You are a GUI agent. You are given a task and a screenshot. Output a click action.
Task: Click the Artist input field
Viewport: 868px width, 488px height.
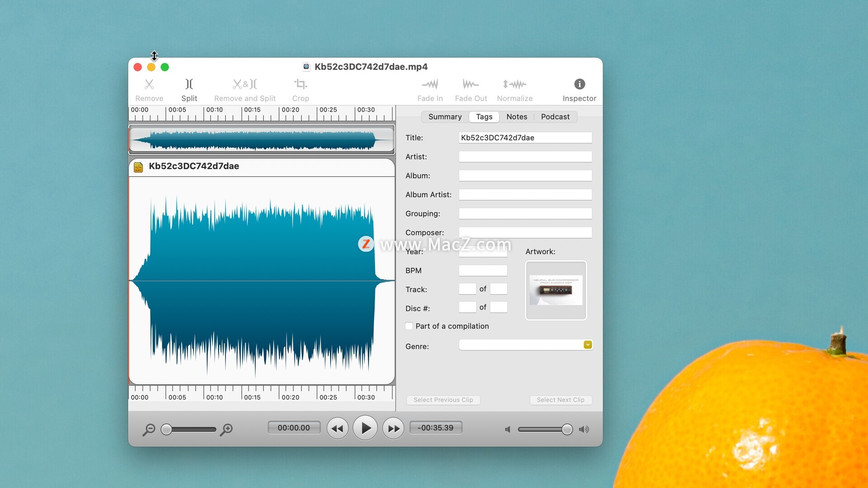coord(525,157)
